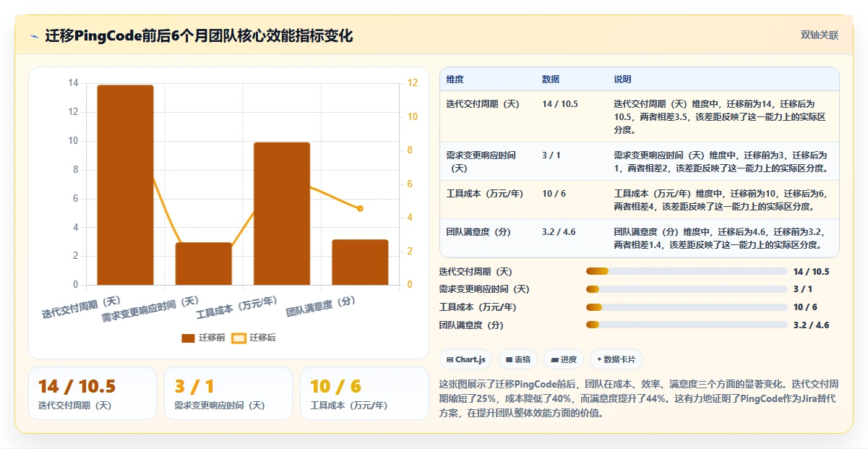Click the lightning icon beside the title
This screenshot has height=449, width=868.
(35, 36)
